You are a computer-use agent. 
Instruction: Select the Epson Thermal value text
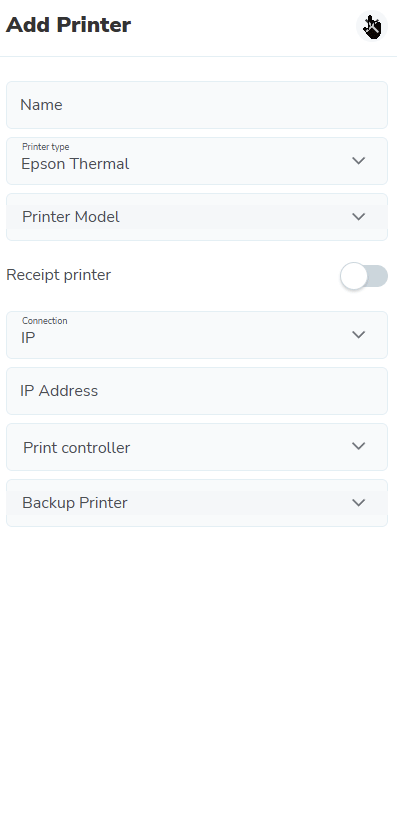[75, 164]
